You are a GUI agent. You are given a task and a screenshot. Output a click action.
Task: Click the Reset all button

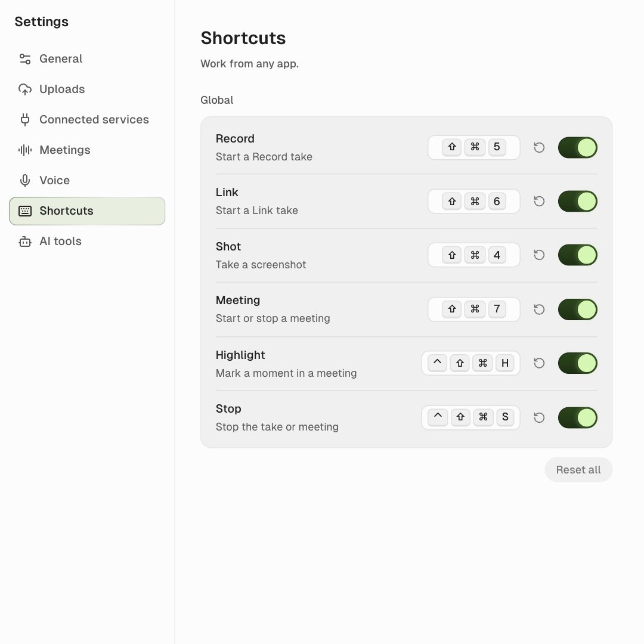coord(578,469)
